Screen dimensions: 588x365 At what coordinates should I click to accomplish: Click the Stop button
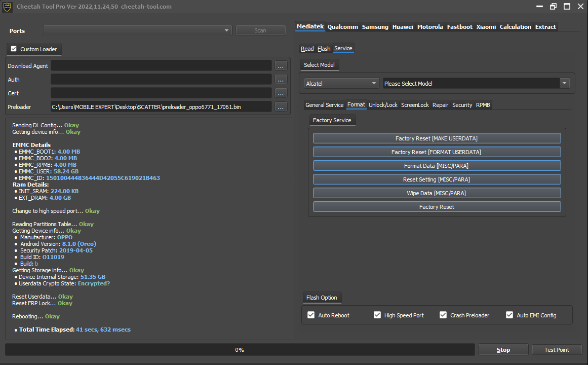point(503,350)
